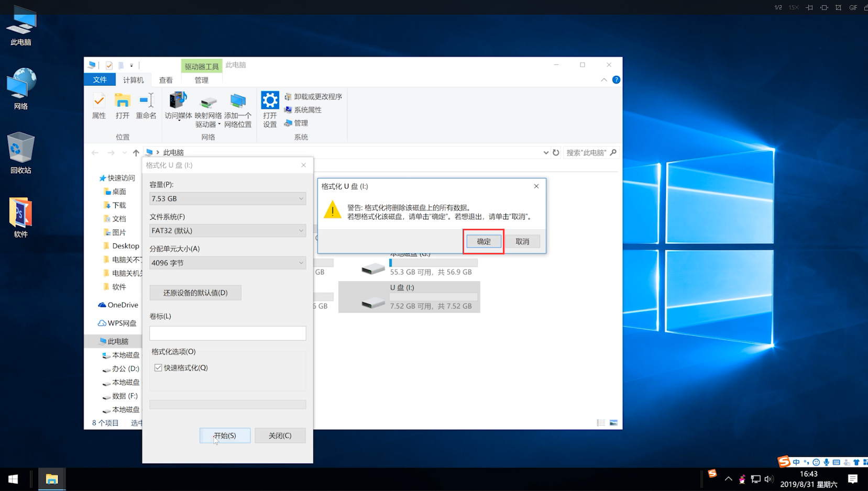Open the 此电脑 desktop icon
The height and width of the screenshot is (491, 868).
pyautogui.click(x=21, y=25)
